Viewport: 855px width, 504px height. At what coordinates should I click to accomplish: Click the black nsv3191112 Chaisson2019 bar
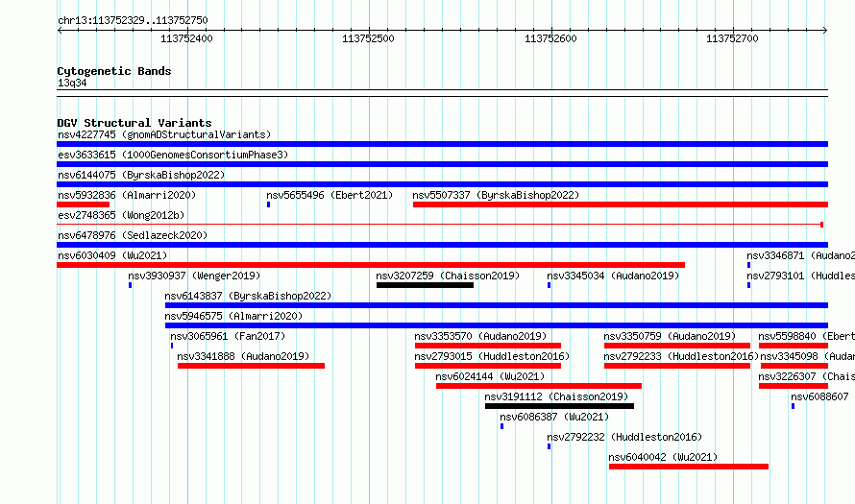559,406
